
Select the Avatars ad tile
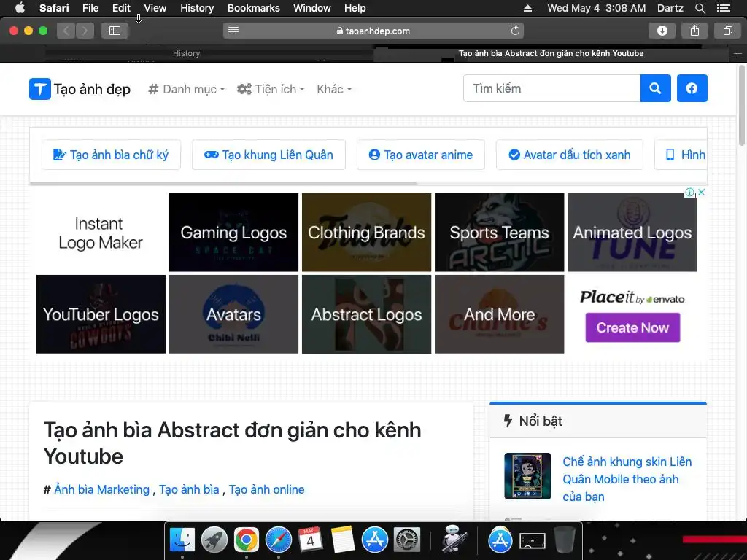pos(233,314)
